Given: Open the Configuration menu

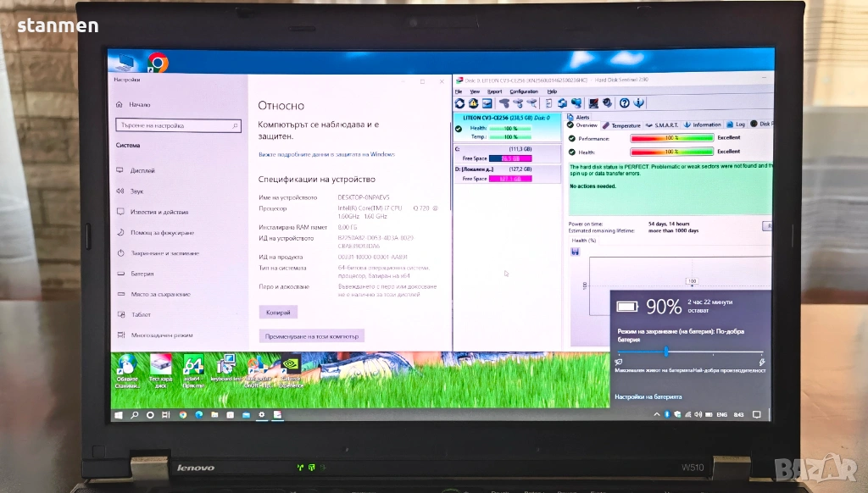Looking at the screenshot, I should (524, 91).
